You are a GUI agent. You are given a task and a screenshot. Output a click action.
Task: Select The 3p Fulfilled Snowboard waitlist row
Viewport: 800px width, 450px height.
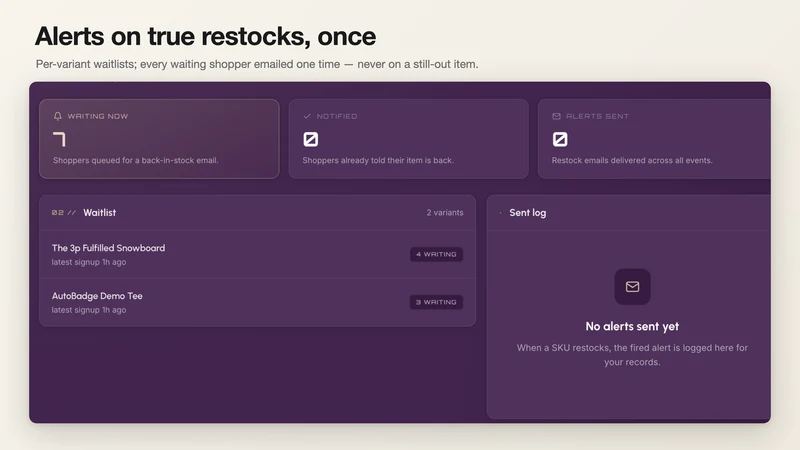click(x=258, y=255)
